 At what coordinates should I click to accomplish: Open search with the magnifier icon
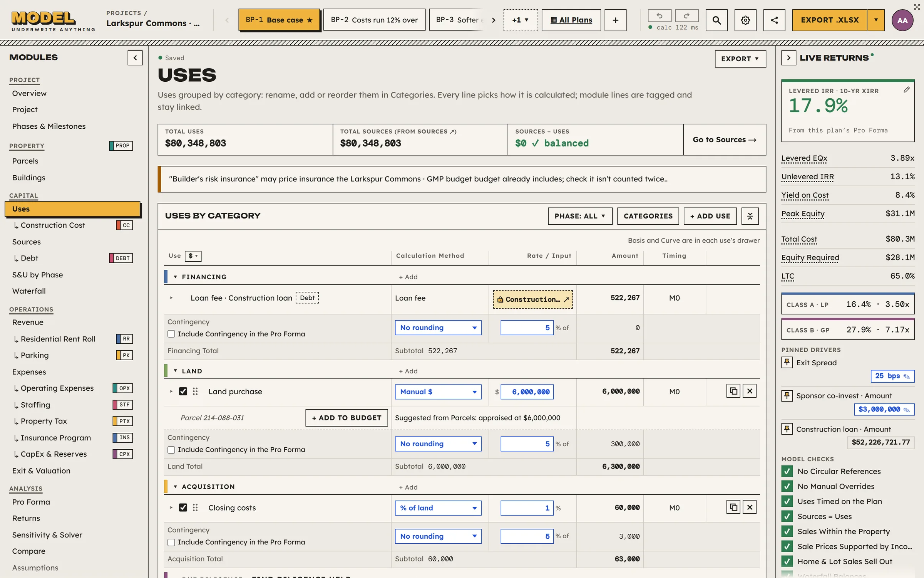(716, 20)
